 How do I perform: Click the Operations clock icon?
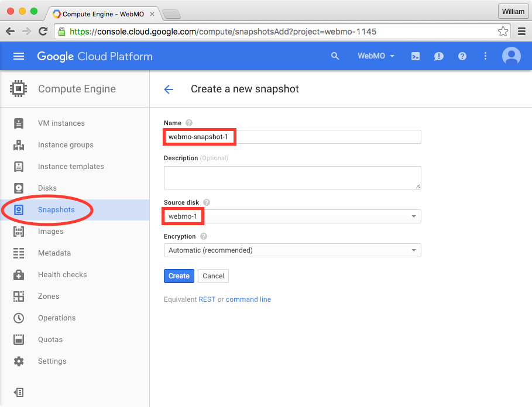[x=19, y=318]
